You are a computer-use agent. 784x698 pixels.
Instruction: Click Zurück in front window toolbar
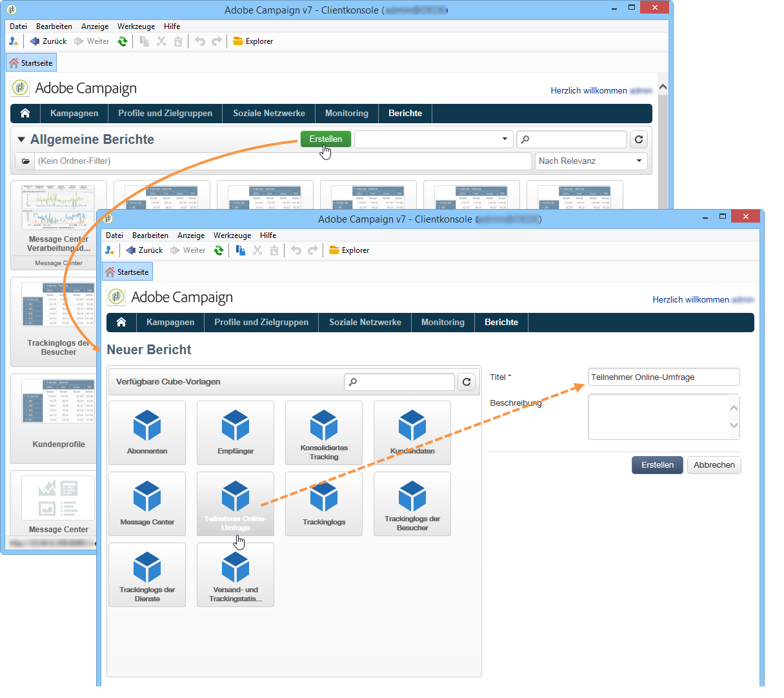145,250
